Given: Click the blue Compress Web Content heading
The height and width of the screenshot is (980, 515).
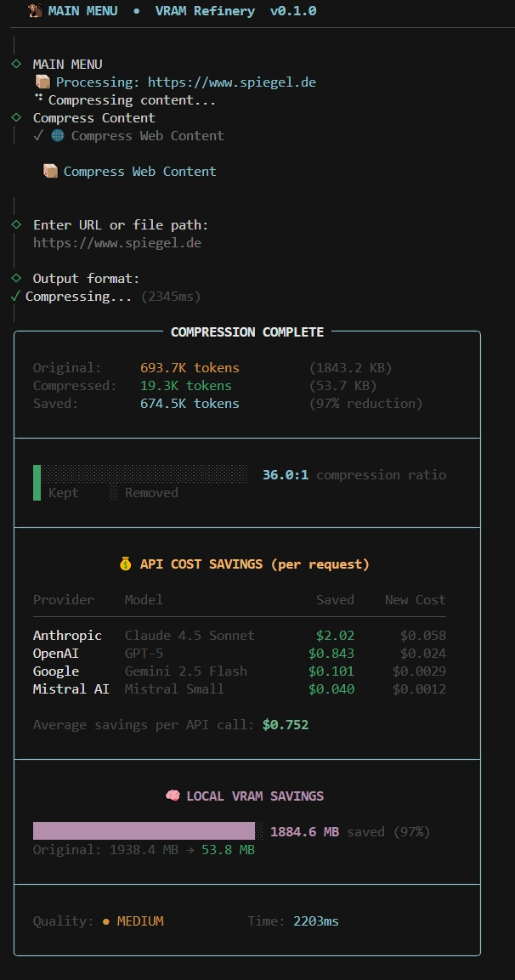Looking at the screenshot, I should point(140,171).
